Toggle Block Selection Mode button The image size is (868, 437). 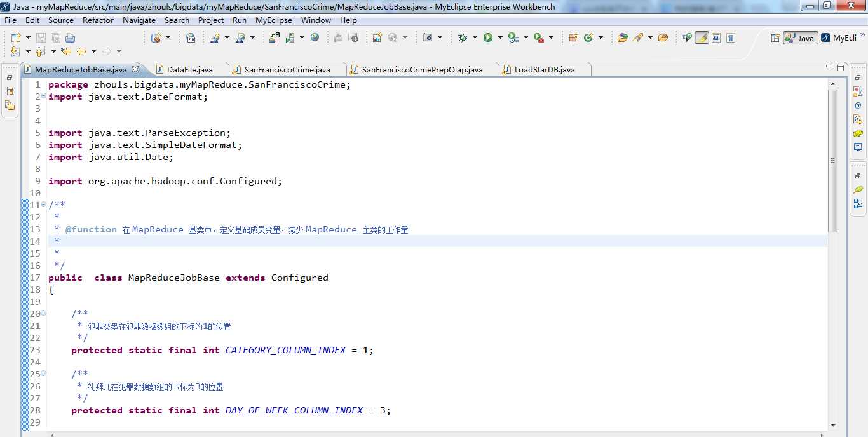[716, 37]
